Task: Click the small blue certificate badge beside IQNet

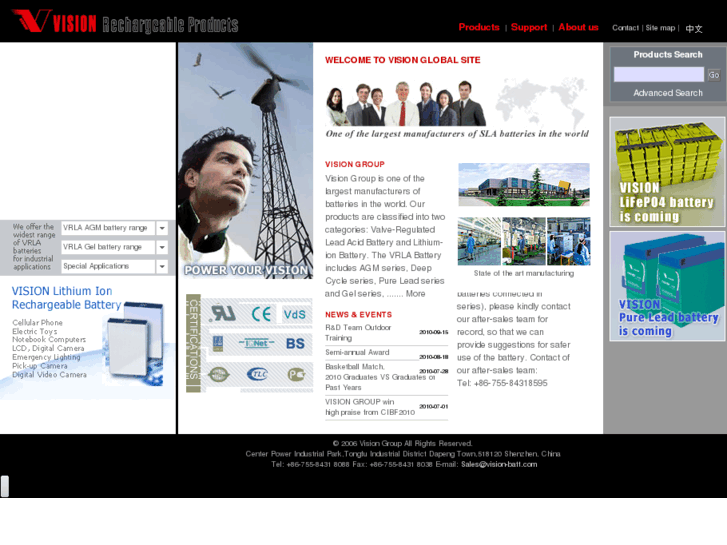Action: [218, 344]
